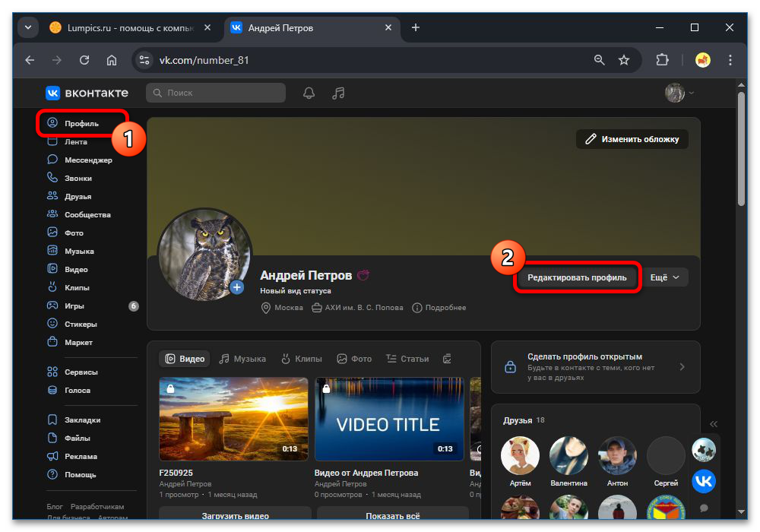Click Показать всё button

(x=393, y=515)
